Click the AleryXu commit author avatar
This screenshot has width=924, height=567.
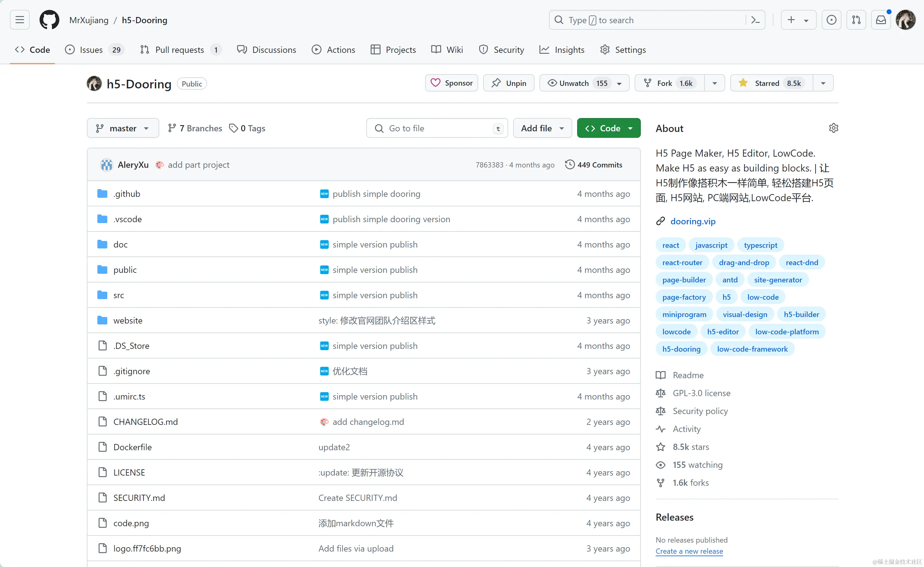coord(107,165)
